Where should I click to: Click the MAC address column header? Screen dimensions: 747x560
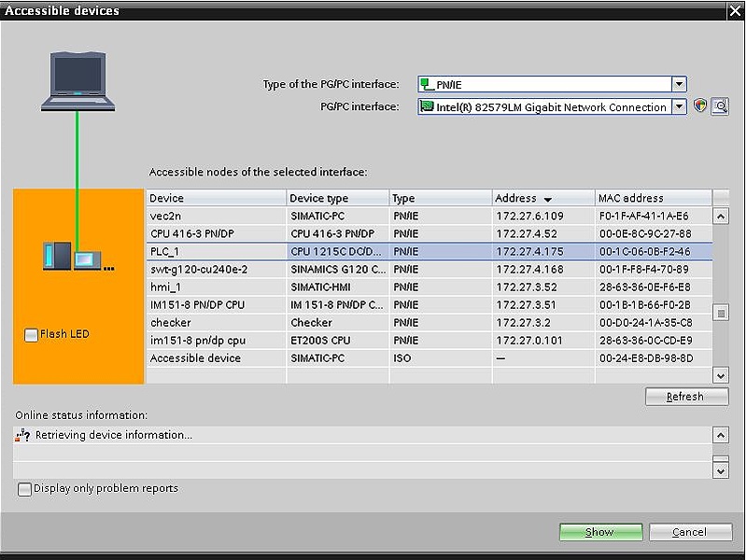[653, 198]
